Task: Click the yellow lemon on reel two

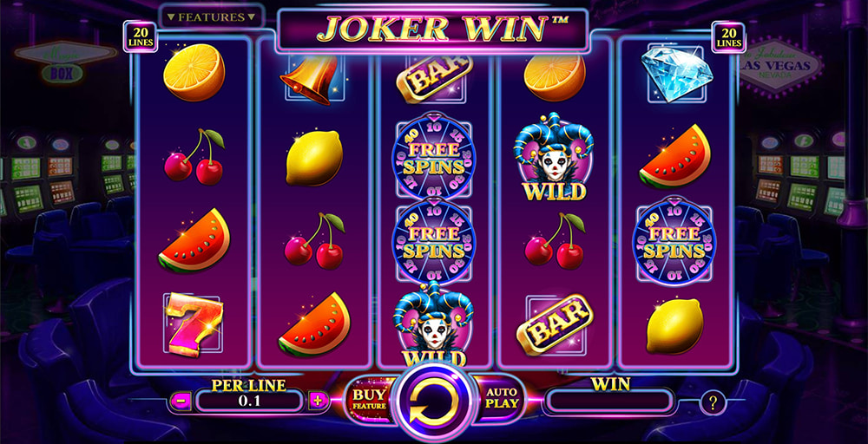Action: (314, 159)
